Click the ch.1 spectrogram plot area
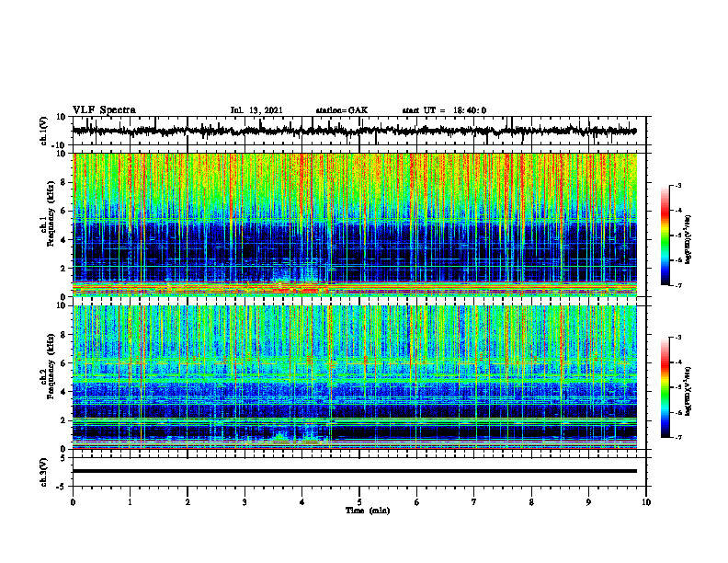This screenshot has width=728, height=563. click(x=355, y=224)
